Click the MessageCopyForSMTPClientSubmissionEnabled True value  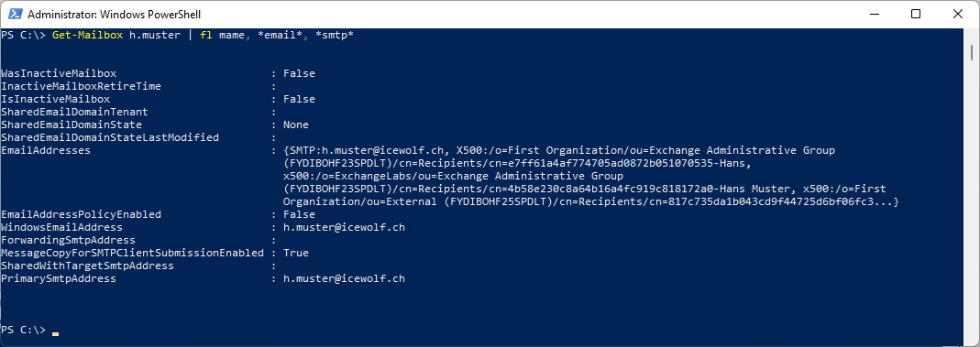295,253
